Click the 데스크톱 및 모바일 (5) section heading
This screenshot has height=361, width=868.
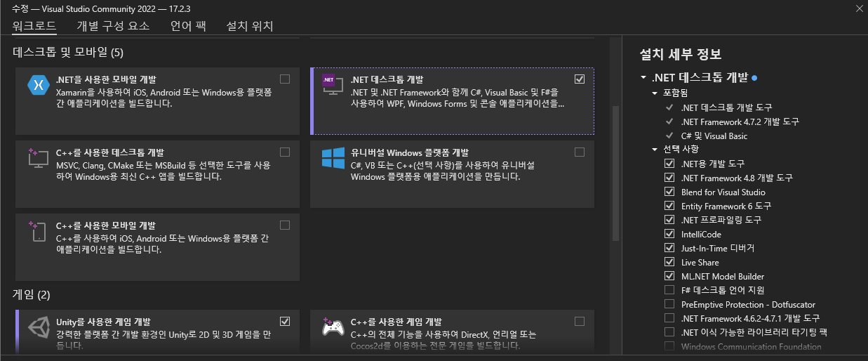[68, 52]
